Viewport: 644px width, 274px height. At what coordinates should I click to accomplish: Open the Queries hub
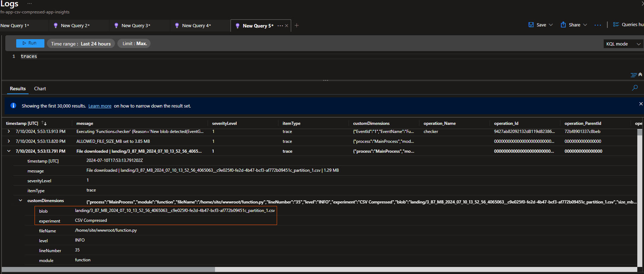click(x=628, y=24)
